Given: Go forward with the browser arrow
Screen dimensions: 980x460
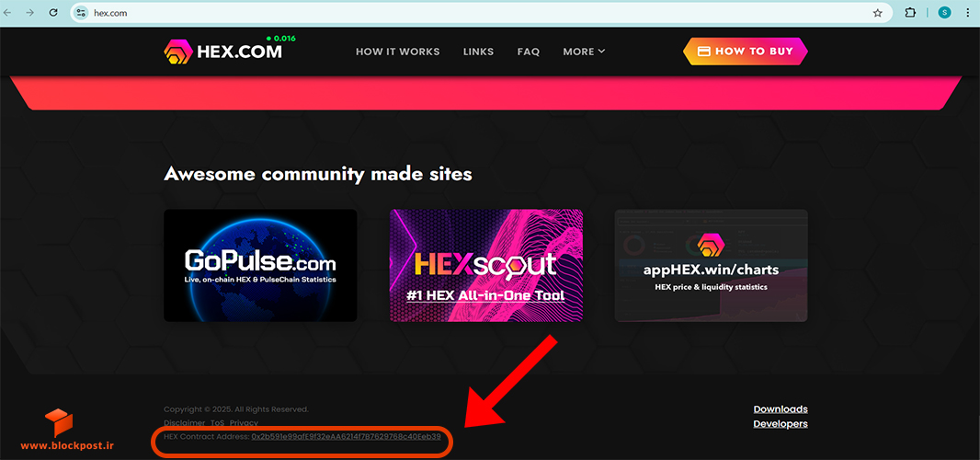Looking at the screenshot, I should 30,13.
